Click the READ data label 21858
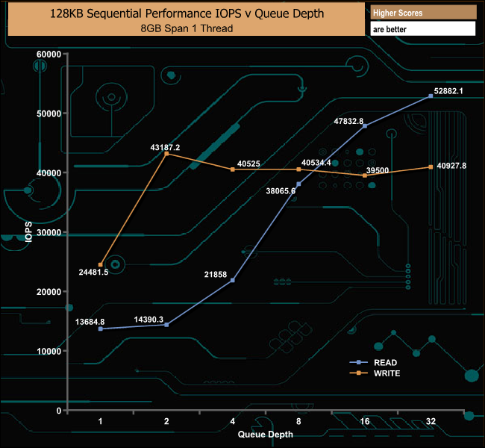485x448 pixels. pyautogui.click(x=216, y=274)
